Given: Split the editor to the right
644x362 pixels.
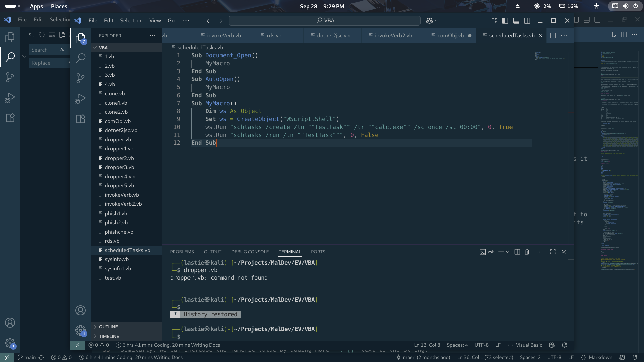Looking at the screenshot, I should tap(553, 36).
